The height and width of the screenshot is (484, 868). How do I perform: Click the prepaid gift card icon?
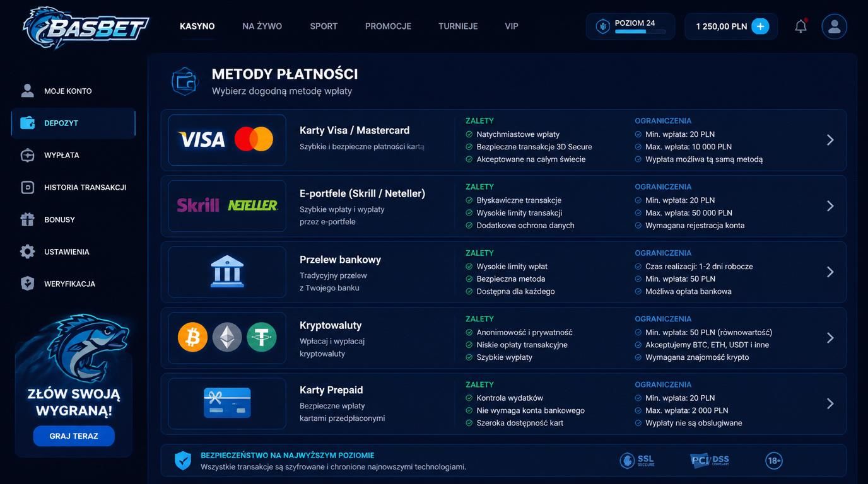tap(227, 403)
